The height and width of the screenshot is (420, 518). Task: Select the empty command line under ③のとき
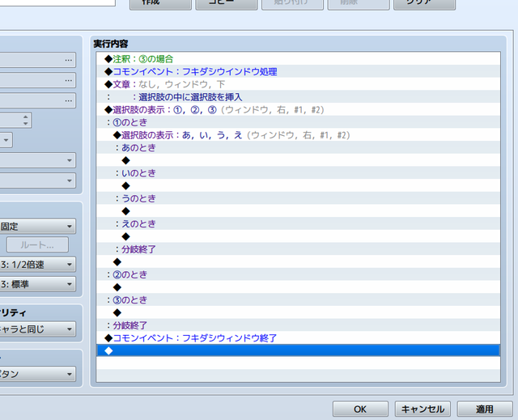pyautogui.click(x=299, y=312)
